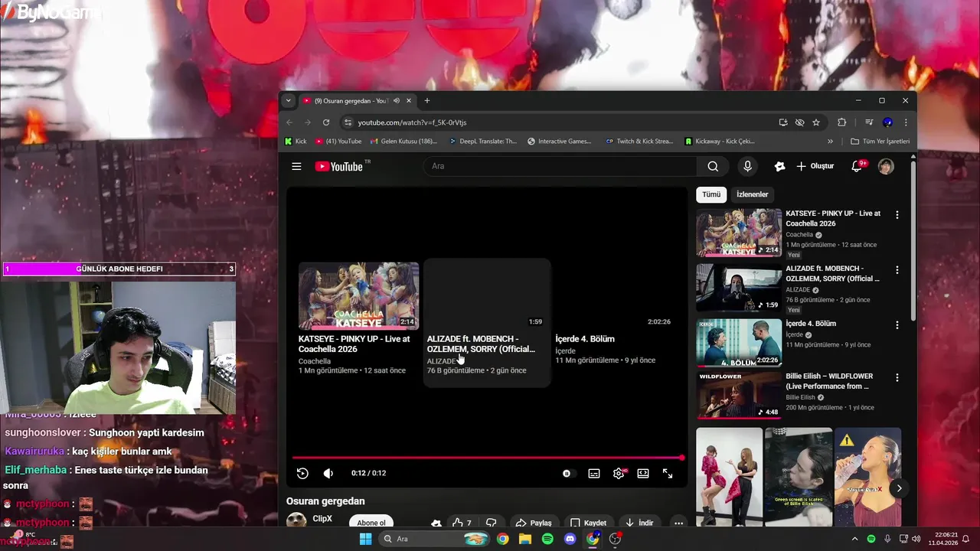
Task: Open Chrome extensions puzzle icon
Action: coord(842,122)
